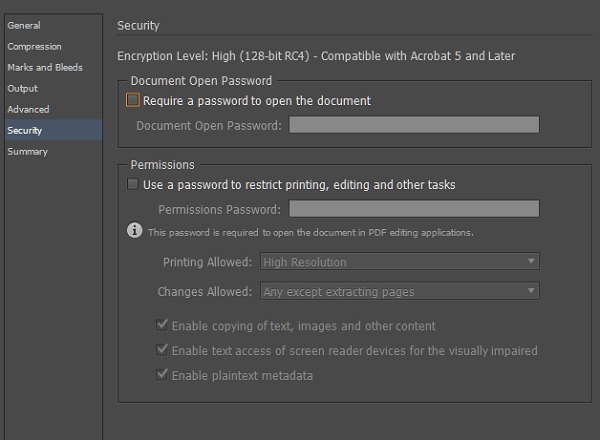Enable Require a password to open document
The height and width of the screenshot is (440, 600).
[133, 101]
